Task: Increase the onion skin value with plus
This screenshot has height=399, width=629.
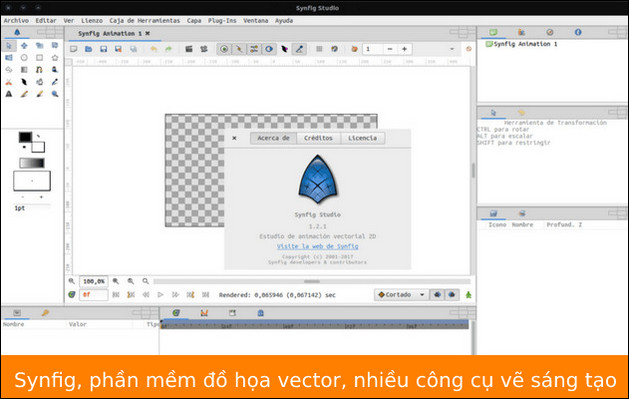Action: pyautogui.click(x=405, y=49)
